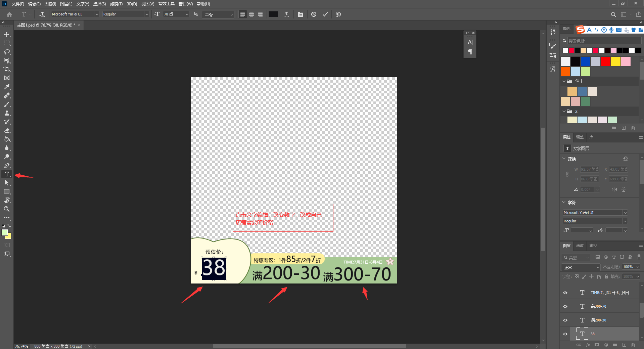Click the 3D button in options bar
The image size is (644, 349).
[x=338, y=14]
